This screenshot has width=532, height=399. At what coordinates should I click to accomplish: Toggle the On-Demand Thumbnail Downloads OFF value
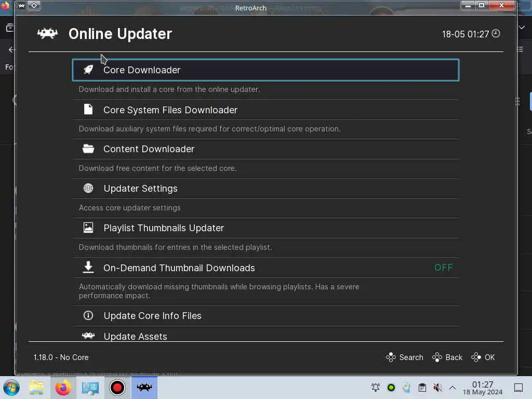point(444,268)
